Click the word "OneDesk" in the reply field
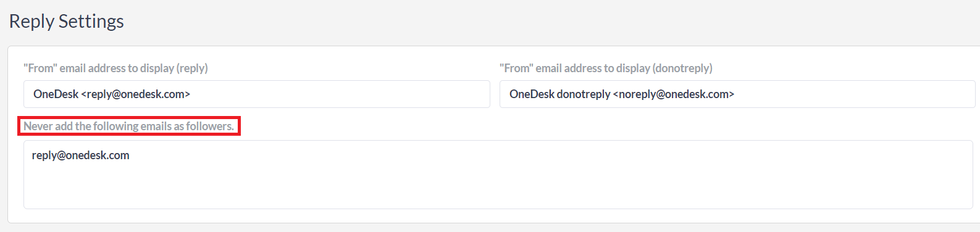Image resolution: width=980 pixels, height=232 pixels. [x=56, y=94]
